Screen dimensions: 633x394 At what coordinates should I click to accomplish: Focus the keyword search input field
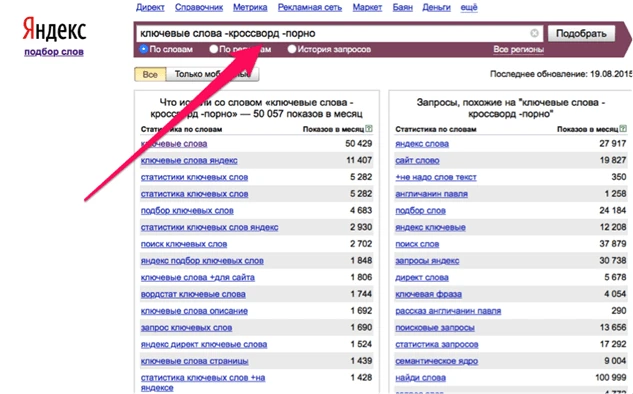(x=332, y=33)
